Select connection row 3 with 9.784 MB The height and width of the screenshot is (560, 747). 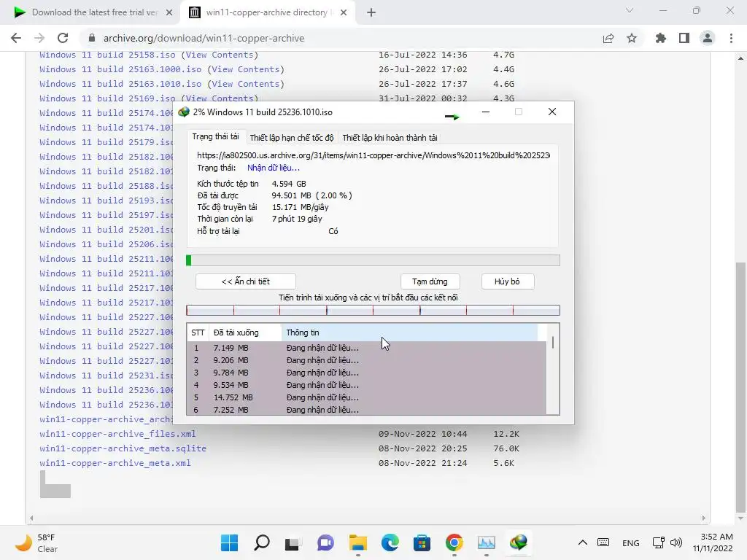[367, 373]
